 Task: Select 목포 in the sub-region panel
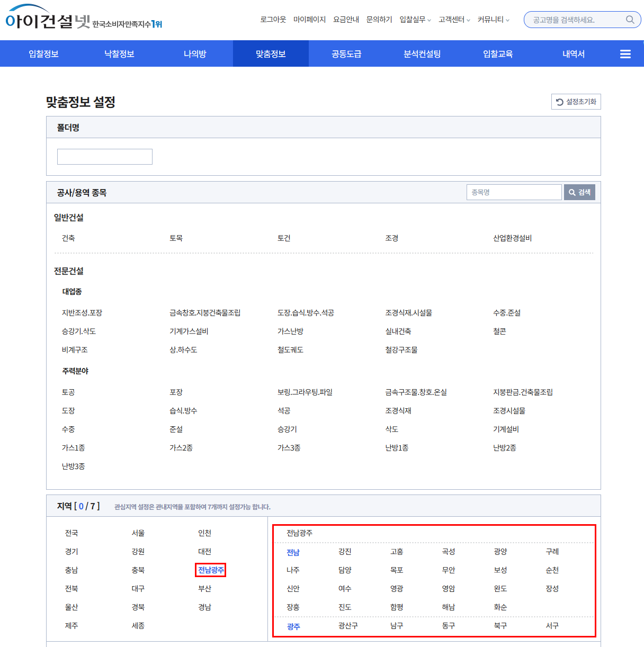[397, 570]
